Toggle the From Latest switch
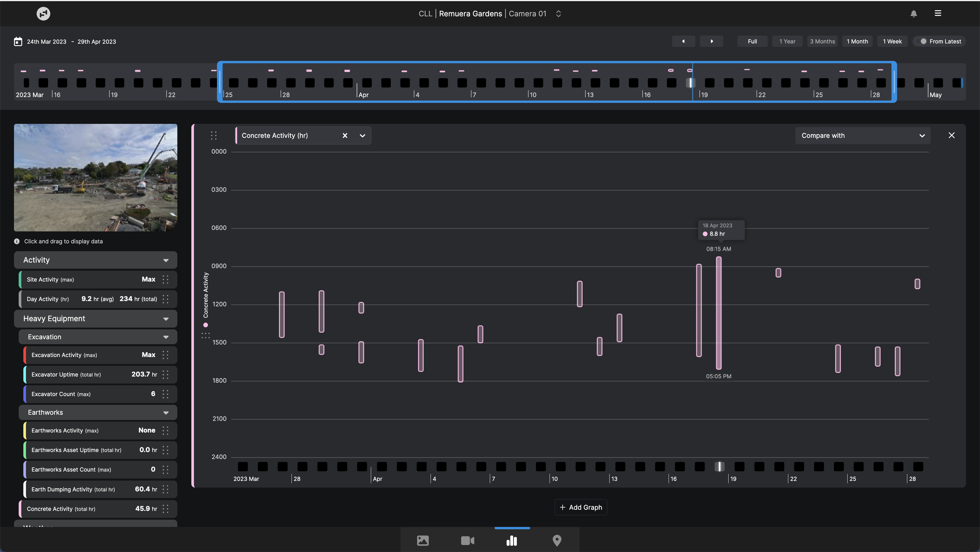Screen dimensions: 980x552 point(922,41)
